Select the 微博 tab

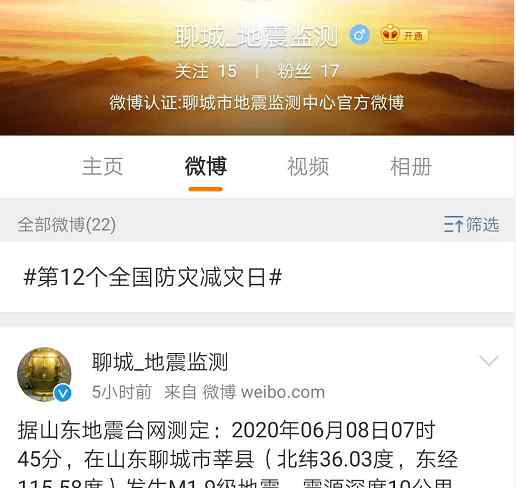[206, 166]
